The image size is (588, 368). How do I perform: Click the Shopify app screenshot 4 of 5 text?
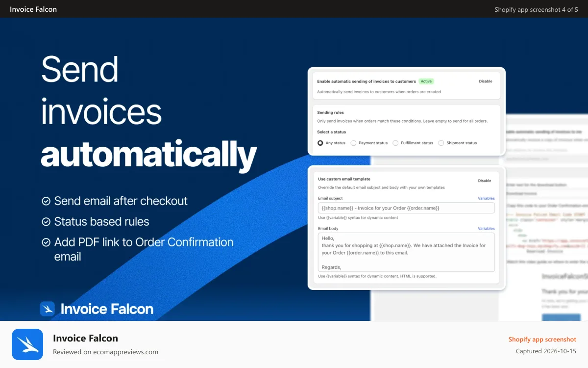pyautogui.click(x=536, y=9)
